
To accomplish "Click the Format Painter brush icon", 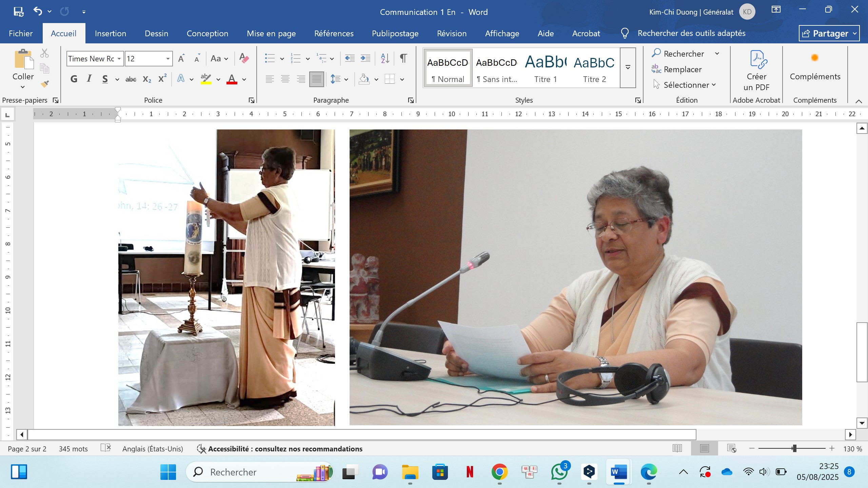I will [x=45, y=84].
